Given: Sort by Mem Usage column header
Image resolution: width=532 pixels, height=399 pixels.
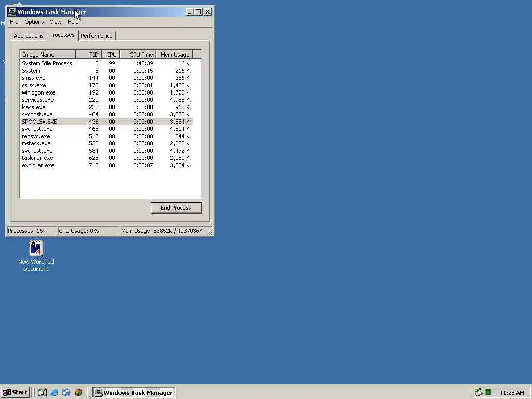Looking at the screenshot, I should coord(175,54).
